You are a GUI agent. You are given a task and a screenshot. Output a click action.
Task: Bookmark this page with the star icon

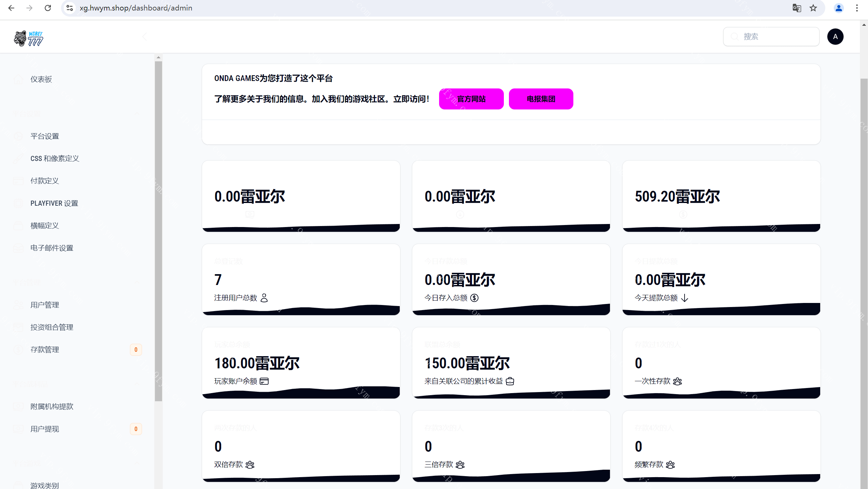pos(813,8)
